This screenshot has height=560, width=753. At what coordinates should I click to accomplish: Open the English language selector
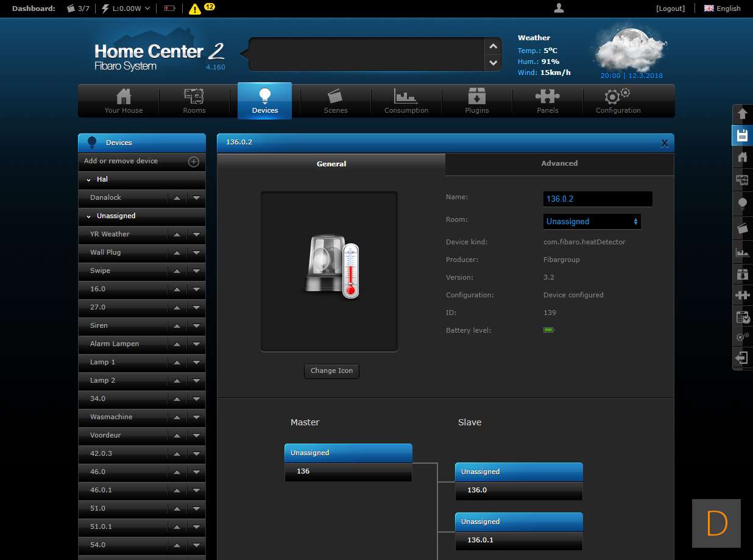pos(723,9)
